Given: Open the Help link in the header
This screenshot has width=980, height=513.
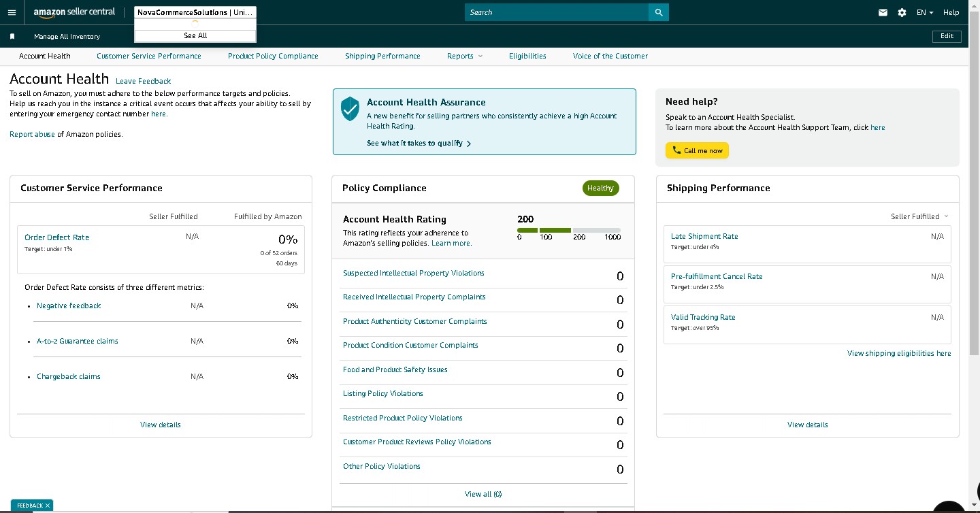Looking at the screenshot, I should (x=951, y=12).
